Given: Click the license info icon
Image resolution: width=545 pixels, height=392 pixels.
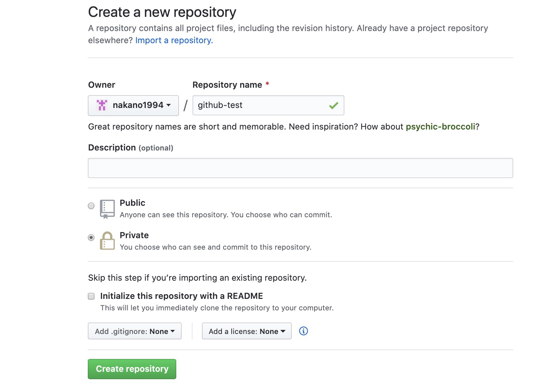Looking at the screenshot, I should click(303, 331).
